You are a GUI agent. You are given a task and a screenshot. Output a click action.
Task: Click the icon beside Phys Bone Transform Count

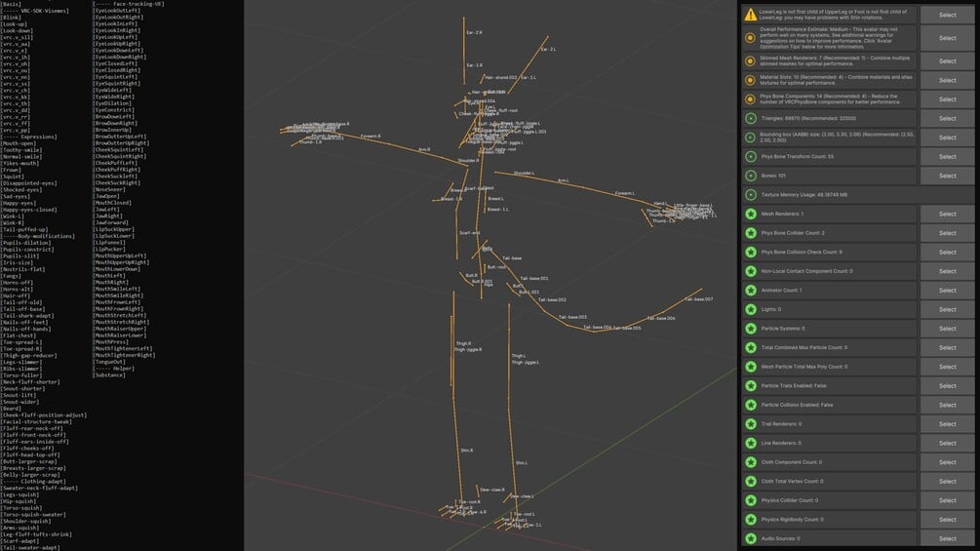(751, 156)
